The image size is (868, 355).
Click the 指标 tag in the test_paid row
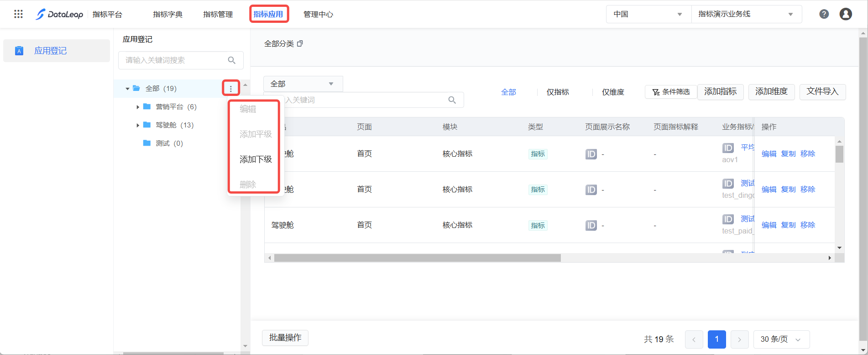coord(538,225)
